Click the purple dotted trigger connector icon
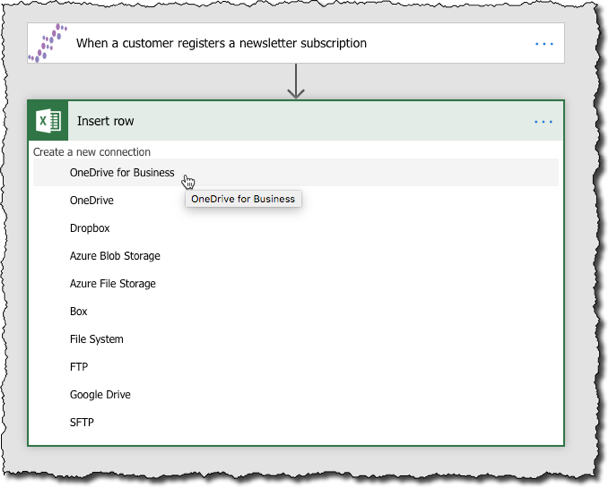608x487 pixels. 47,43
